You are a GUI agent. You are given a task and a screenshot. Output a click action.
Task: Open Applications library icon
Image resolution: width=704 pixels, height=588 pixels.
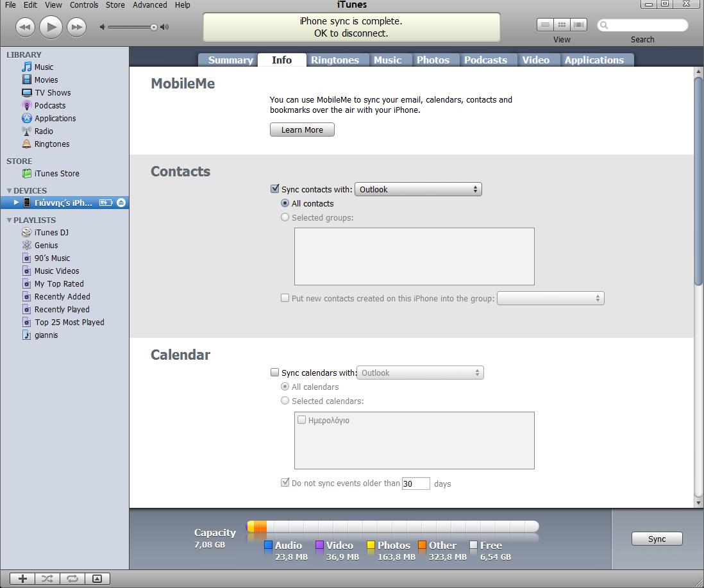point(27,118)
